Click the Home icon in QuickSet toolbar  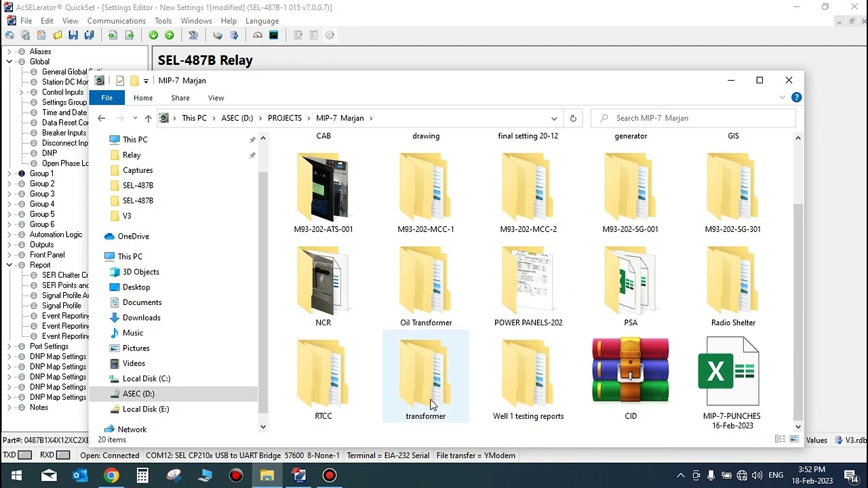[x=9, y=35]
